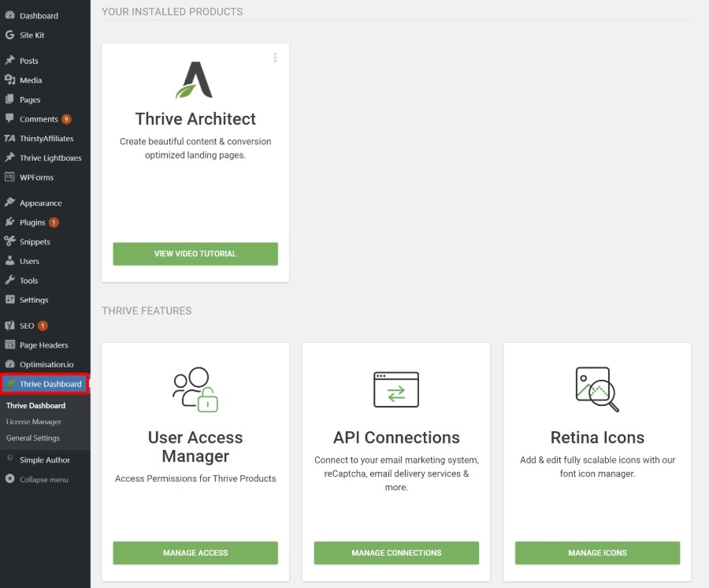Click the Optimisation.io gauge icon

pos(10,364)
